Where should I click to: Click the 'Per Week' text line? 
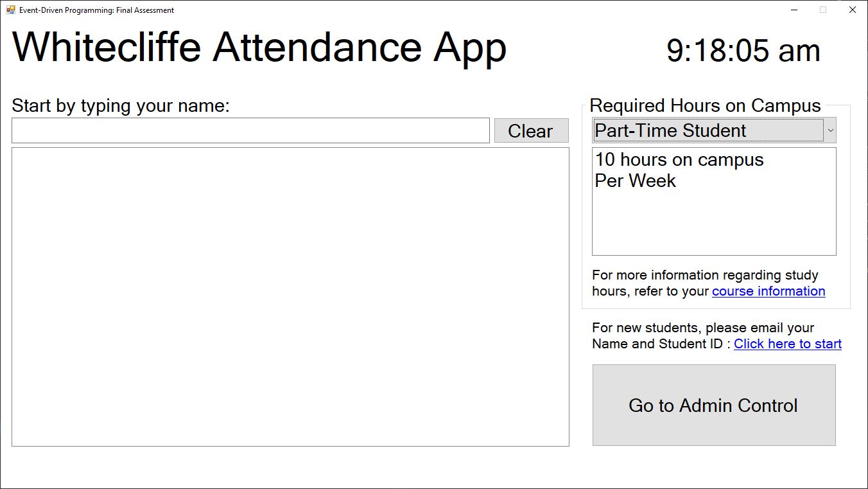[635, 181]
